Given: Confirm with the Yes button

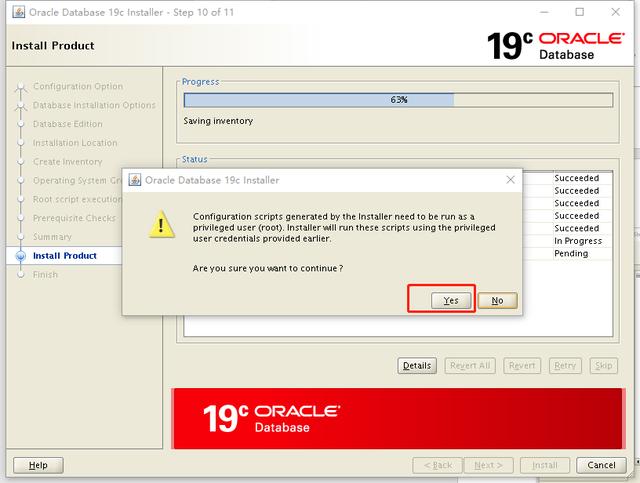Looking at the screenshot, I should [x=451, y=300].
